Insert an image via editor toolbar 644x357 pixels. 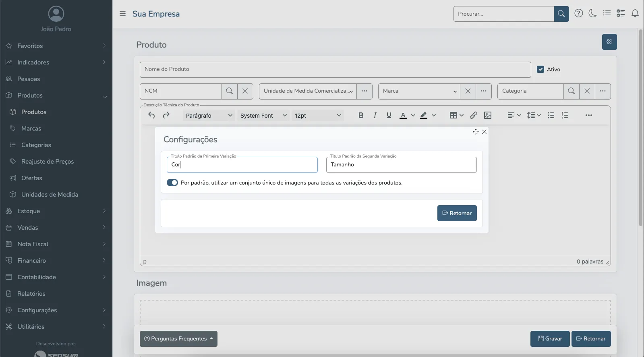pyautogui.click(x=487, y=115)
